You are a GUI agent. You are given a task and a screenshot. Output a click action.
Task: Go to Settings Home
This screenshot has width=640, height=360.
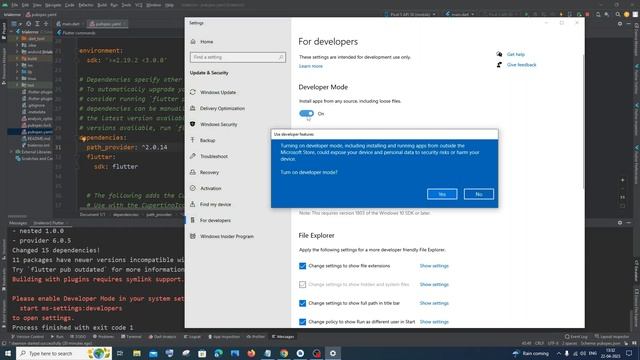point(207,42)
